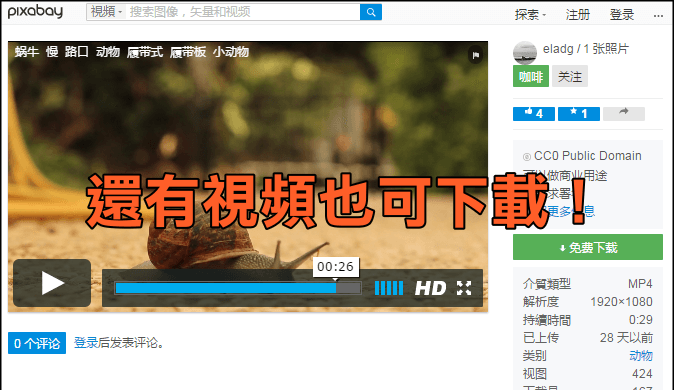Click the 蜗牛 tag on video
The height and width of the screenshot is (390, 674).
tap(27, 52)
